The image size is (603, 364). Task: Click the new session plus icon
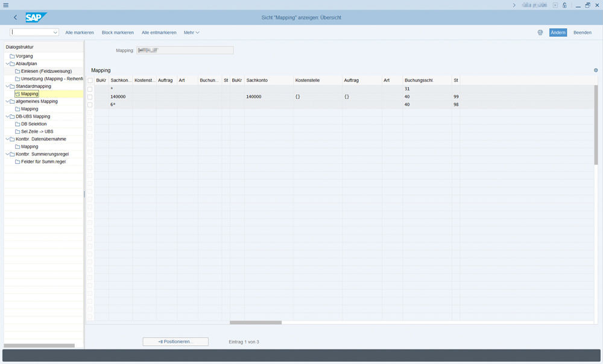click(x=555, y=5)
